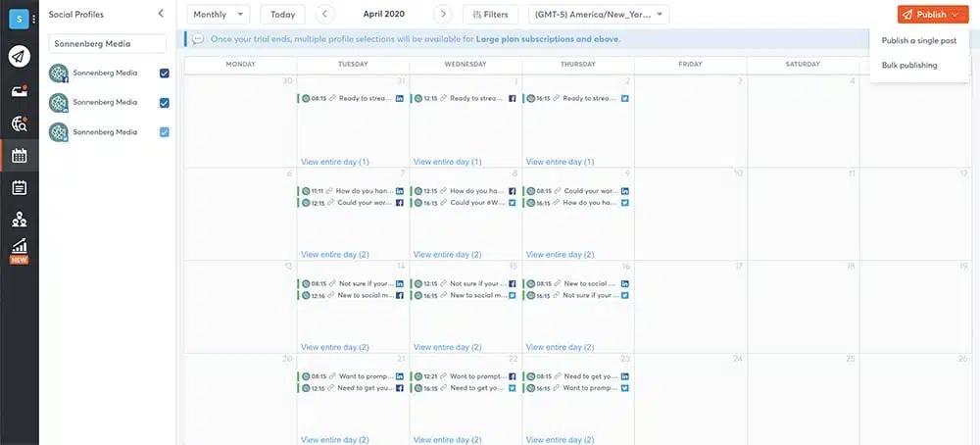
Task: Open the Filters button
Action: pyautogui.click(x=491, y=15)
